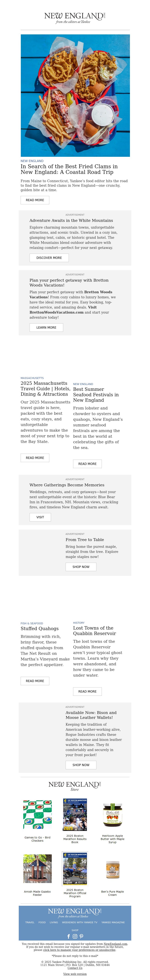Open the Yankee Magazine footer link
Image resolution: width=150 pixels, height=980 pixels.
[x=113, y=922]
